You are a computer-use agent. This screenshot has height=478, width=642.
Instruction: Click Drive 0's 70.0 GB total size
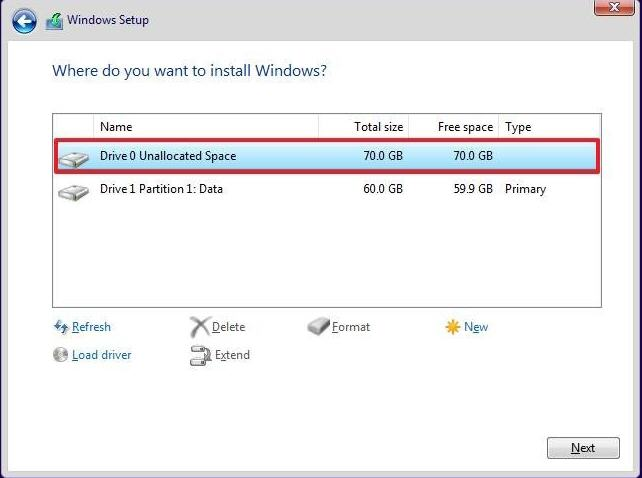click(x=383, y=156)
